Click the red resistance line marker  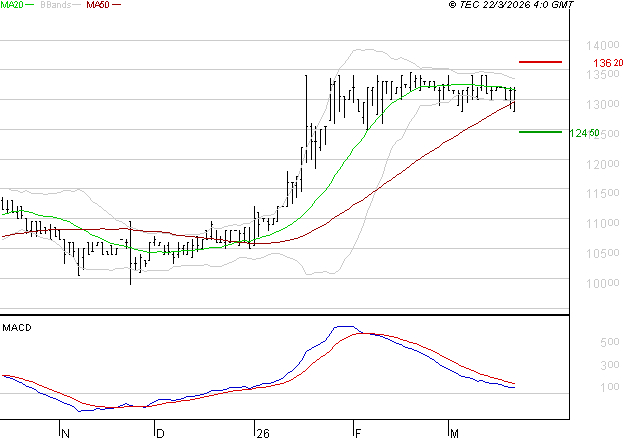[540, 62]
